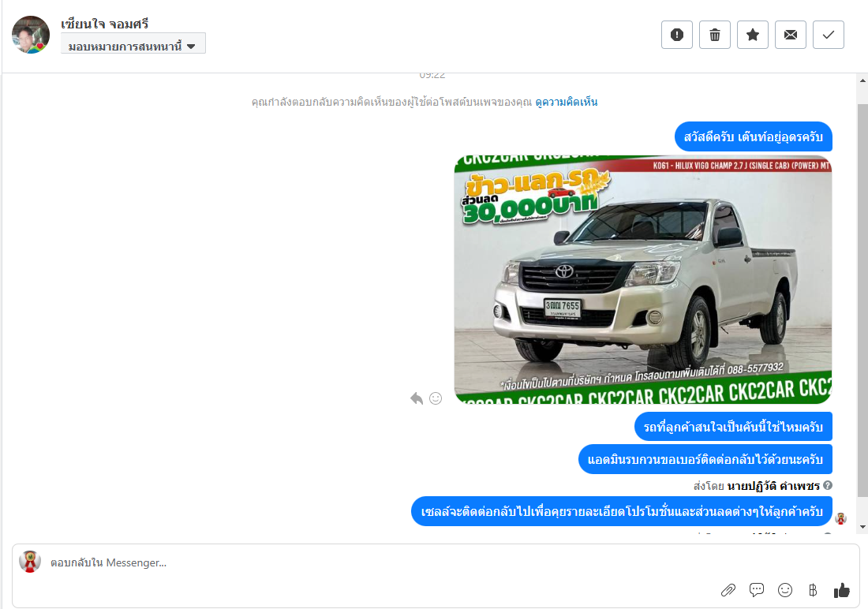Mark conversation unread with envelope icon
This screenshot has height=609, width=868.
791,35
